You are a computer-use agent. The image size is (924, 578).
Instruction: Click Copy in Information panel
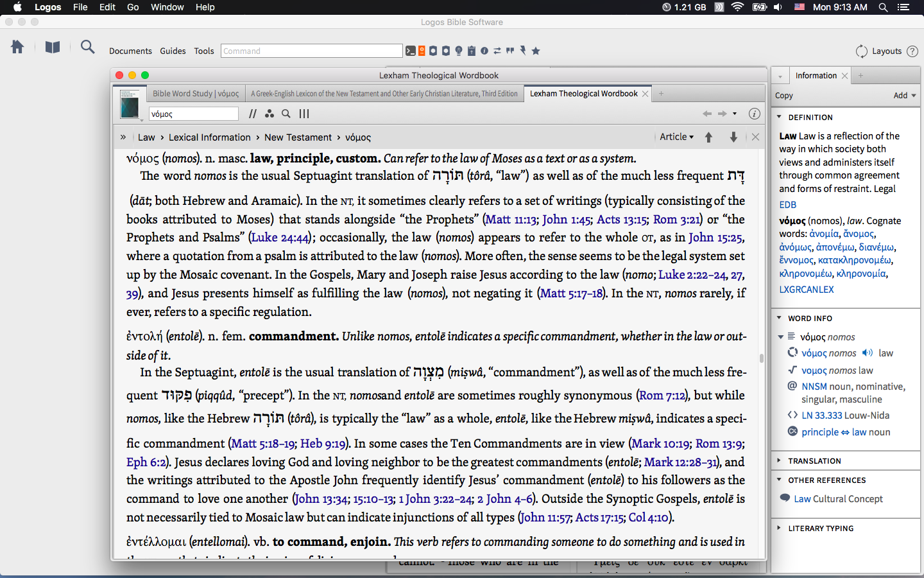coord(784,95)
